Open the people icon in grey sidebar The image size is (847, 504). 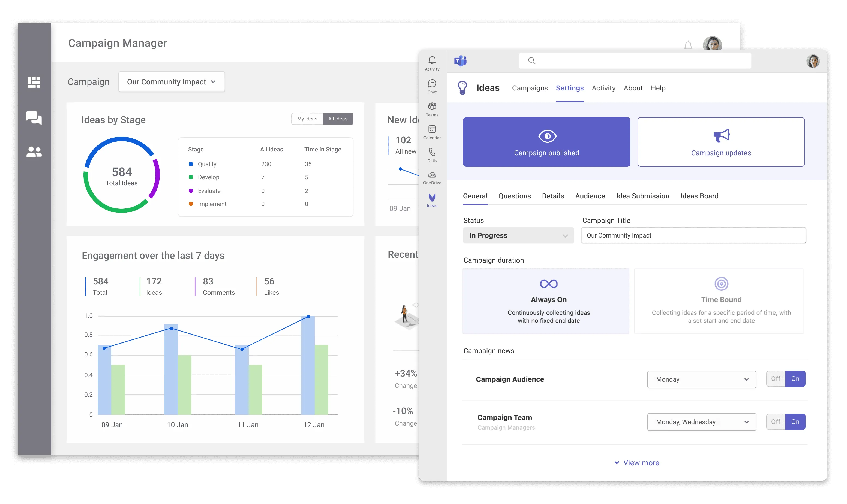click(34, 152)
